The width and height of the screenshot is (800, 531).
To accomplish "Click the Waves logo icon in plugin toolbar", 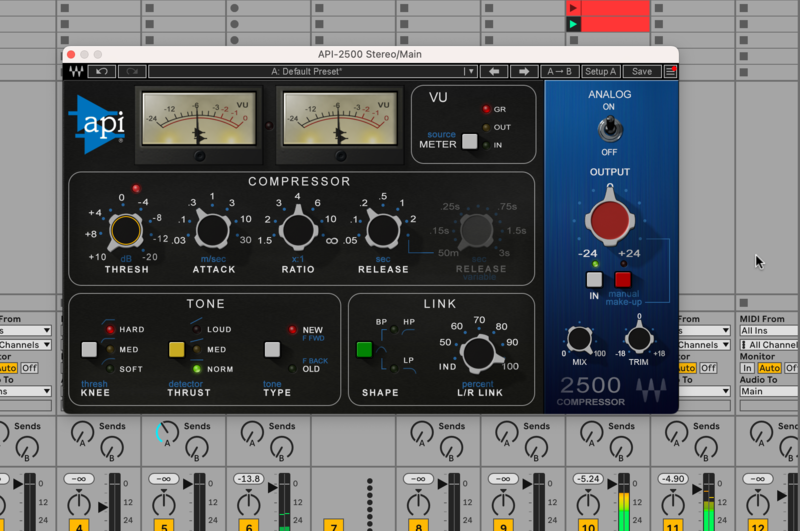I will (76, 72).
